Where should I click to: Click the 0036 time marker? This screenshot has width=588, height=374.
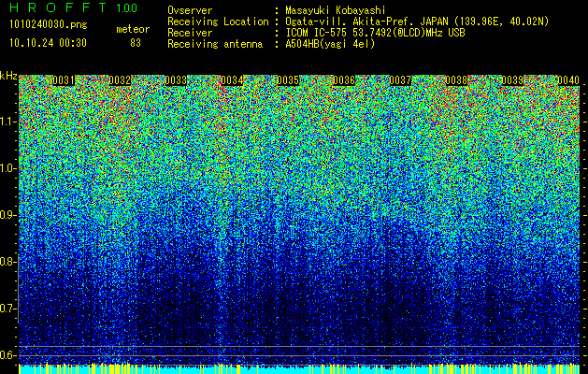click(344, 80)
